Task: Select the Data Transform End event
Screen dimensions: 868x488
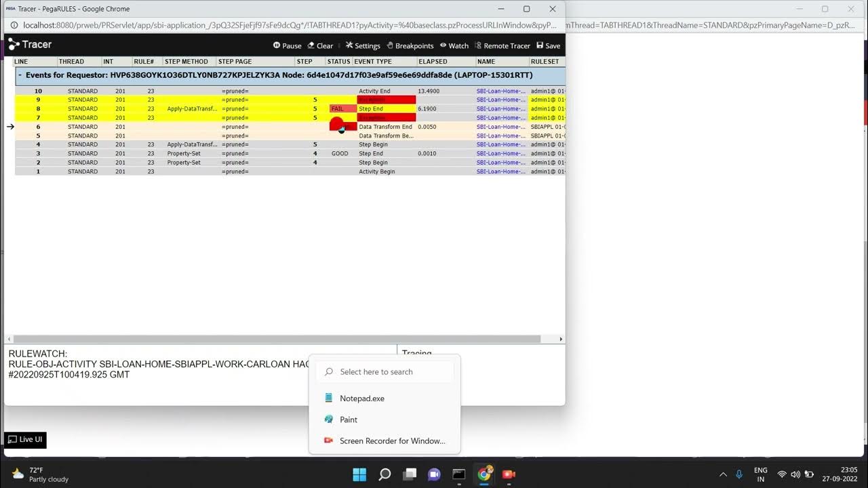Action: (x=385, y=127)
